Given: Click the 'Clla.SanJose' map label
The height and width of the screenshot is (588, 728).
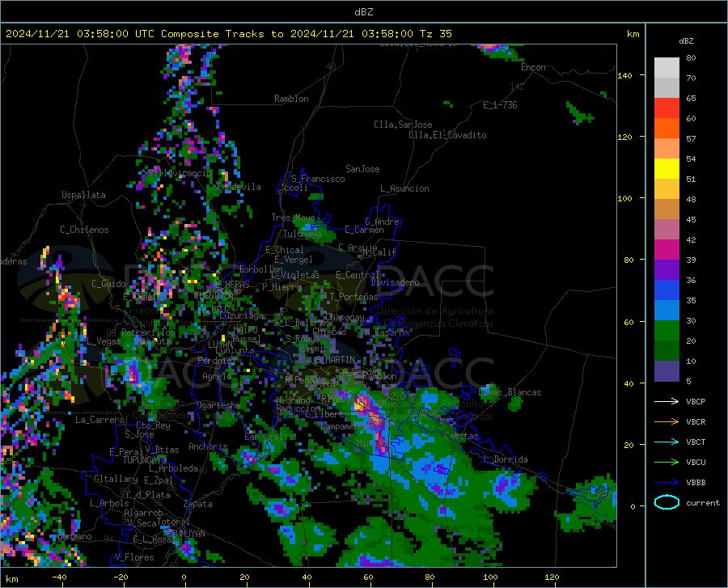Looking at the screenshot, I should [403, 125].
